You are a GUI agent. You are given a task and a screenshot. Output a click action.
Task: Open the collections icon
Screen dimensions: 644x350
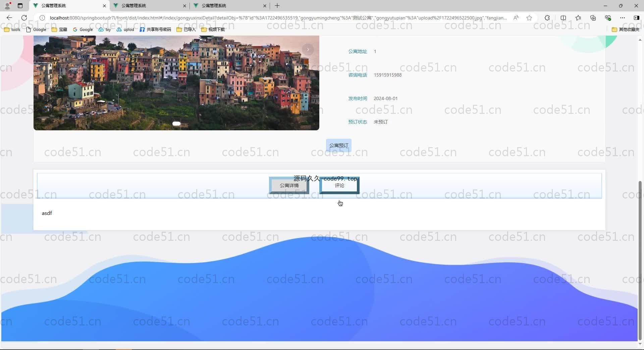[593, 18]
